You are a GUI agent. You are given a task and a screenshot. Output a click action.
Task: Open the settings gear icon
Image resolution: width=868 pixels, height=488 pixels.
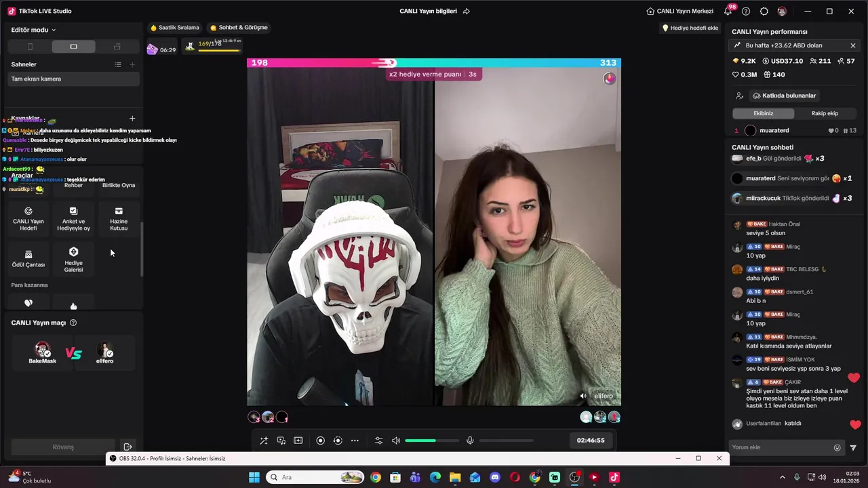tap(764, 12)
